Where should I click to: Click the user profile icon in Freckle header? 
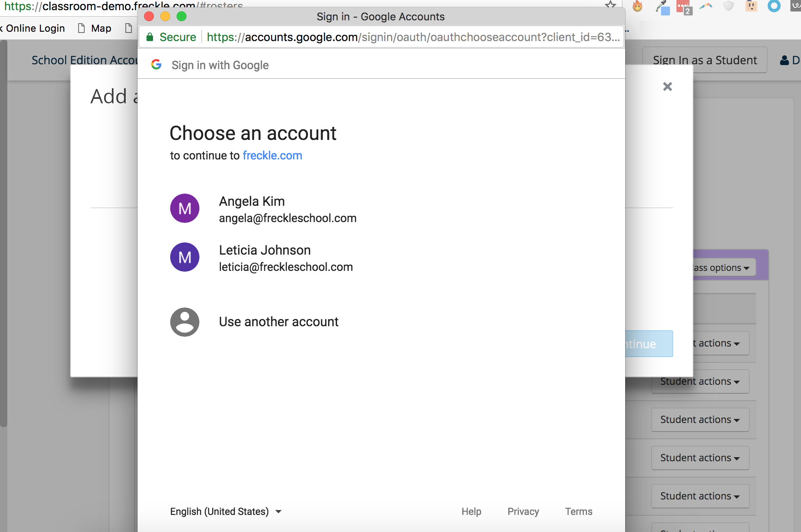[784, 60]
